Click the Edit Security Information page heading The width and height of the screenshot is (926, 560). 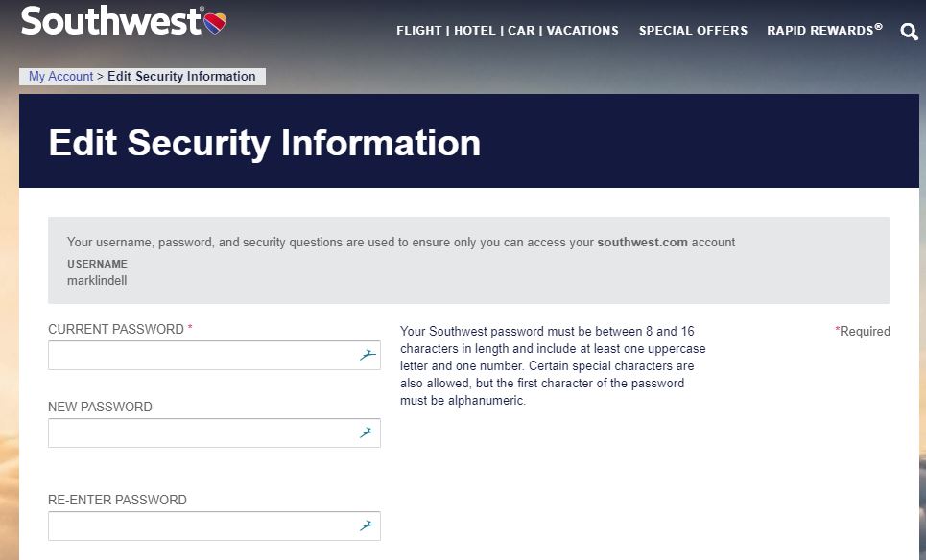[264, 143]
